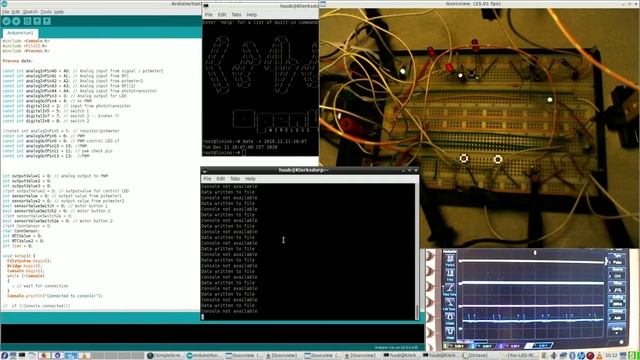Click the Arduino board status text at bottom right
The width and height of the screenshot is (640, 360).
pos(396,348)
